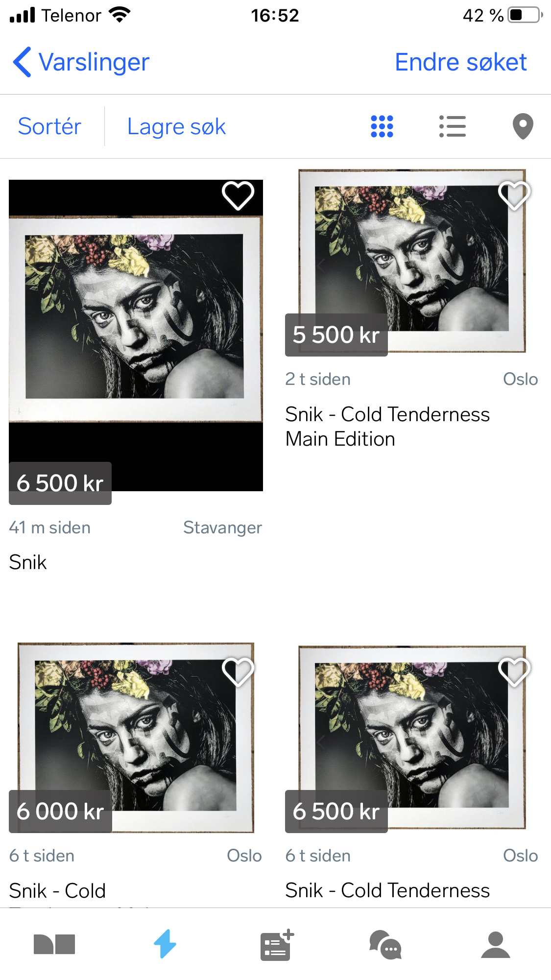Open the 6 000 kr Oslo artwork thumbnail
Viewport: 551px width, 980px height.
coord(136,737)
